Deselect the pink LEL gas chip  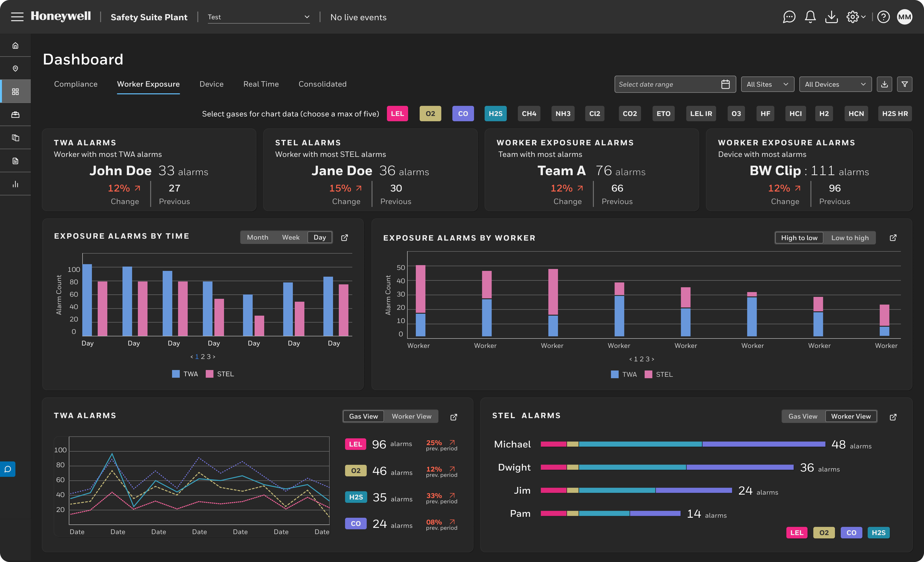[x=397, y=114]
